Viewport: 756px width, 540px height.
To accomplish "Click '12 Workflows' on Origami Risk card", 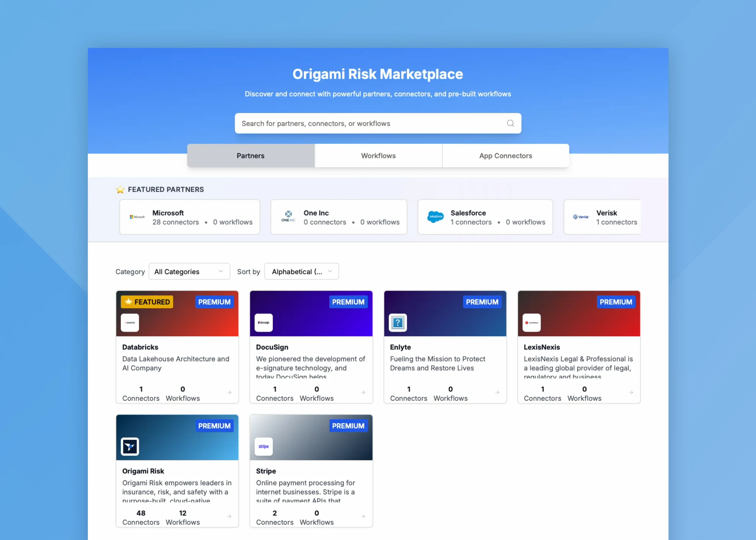I will point(183,518).
